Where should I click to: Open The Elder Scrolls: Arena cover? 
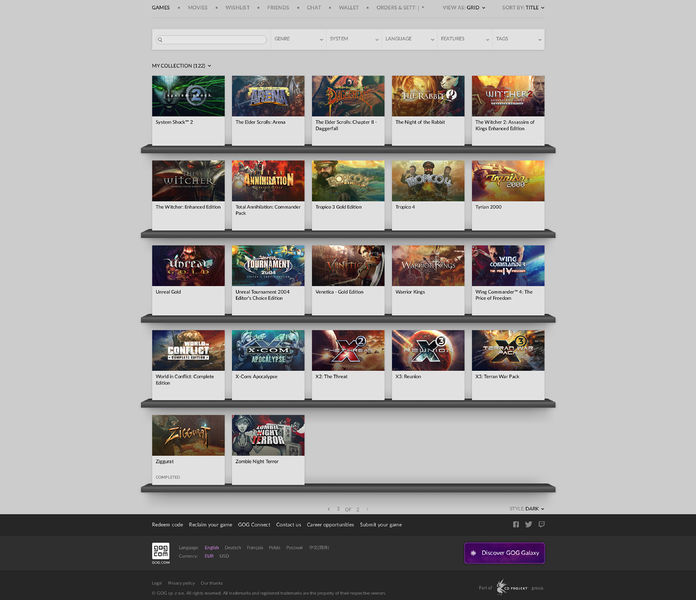[268, 96]
